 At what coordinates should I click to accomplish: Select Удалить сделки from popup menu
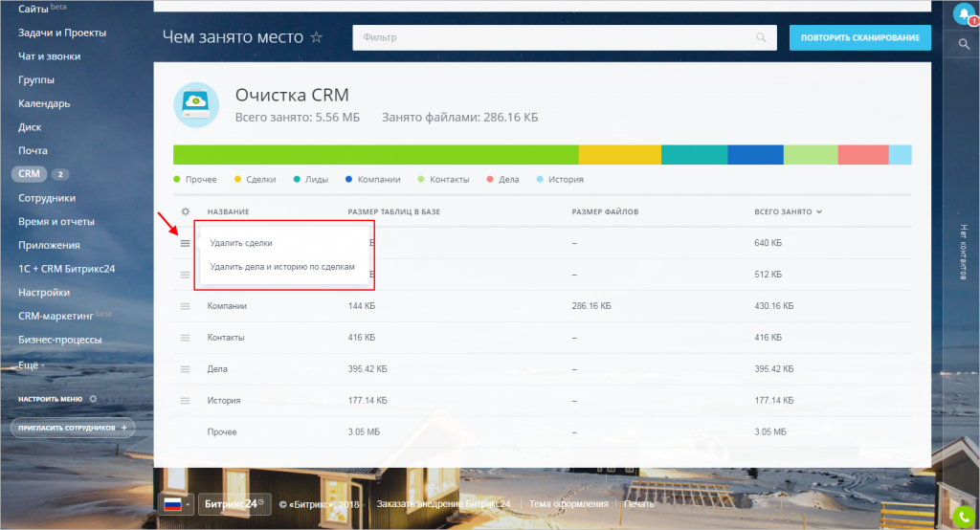[241, 243]
